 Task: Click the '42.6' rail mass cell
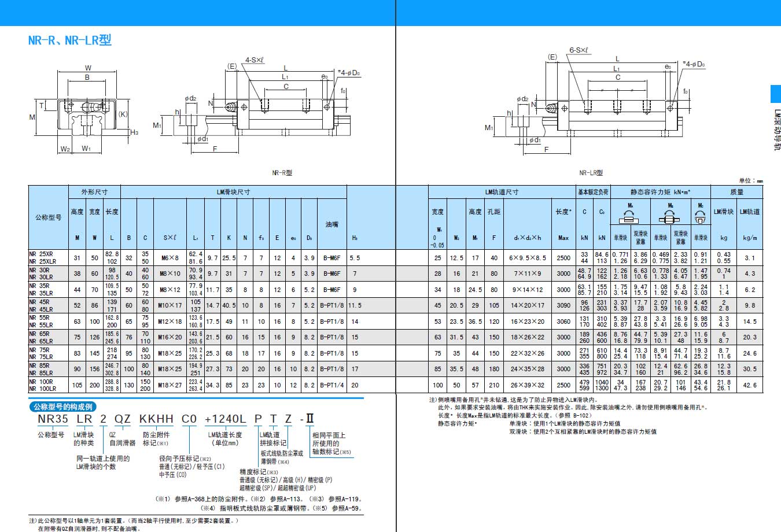click(x=750, y=385)
